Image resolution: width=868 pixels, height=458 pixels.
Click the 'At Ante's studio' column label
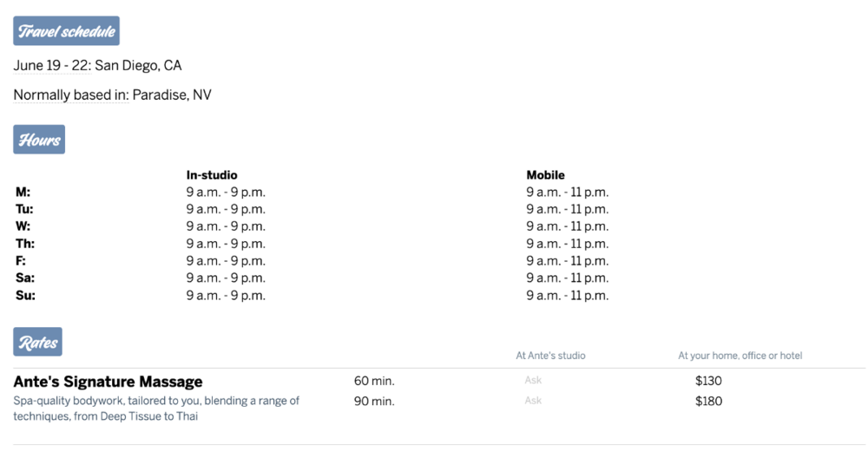tap(550, 356)
